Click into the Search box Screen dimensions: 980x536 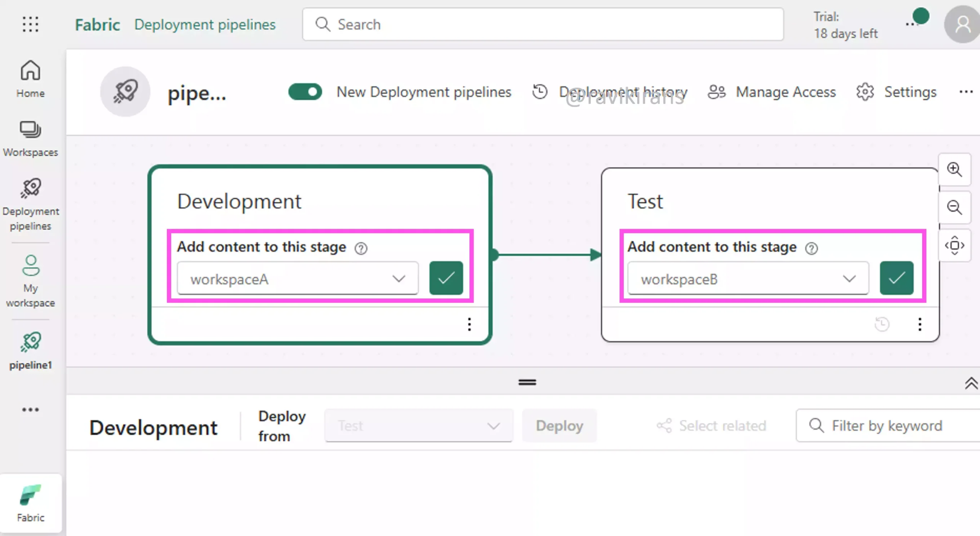[543, 25]
